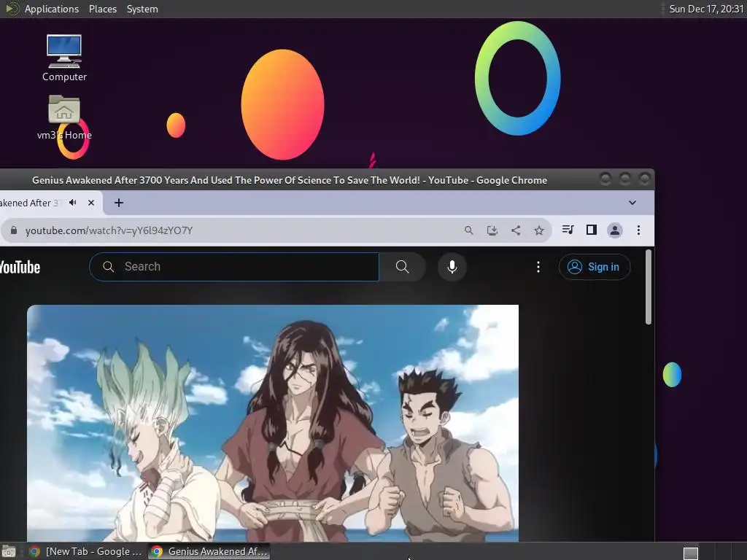This screenshot has height=560, width=747.
Task: Open YouTube settings three-dot menu
Action: coord(538,267)
